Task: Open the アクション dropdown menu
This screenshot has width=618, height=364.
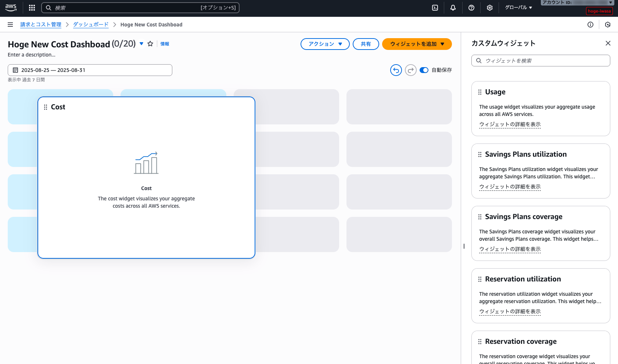Action: point(325,44)
